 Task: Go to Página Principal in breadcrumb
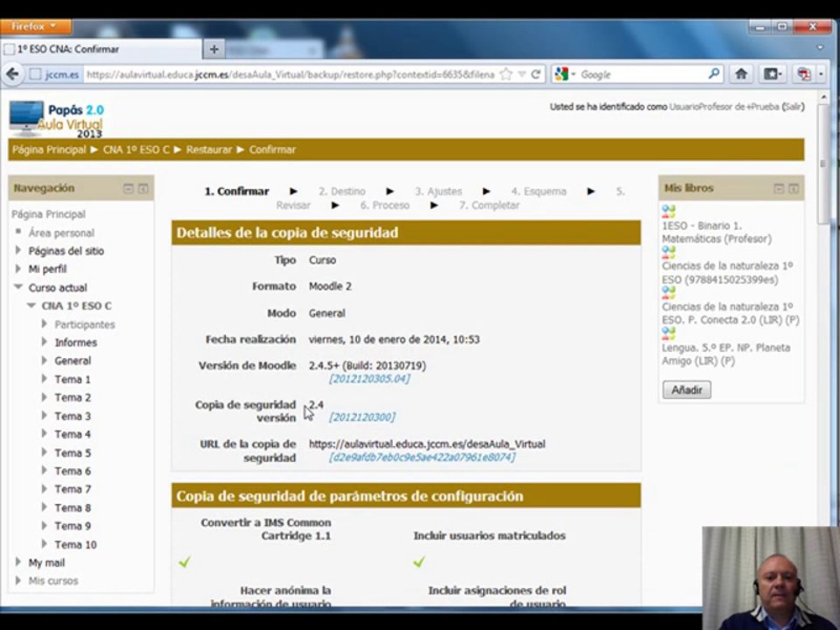tap(49, 149)
